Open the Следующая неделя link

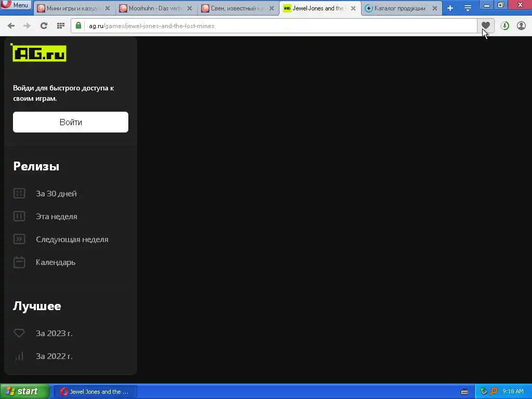(72, 239)
